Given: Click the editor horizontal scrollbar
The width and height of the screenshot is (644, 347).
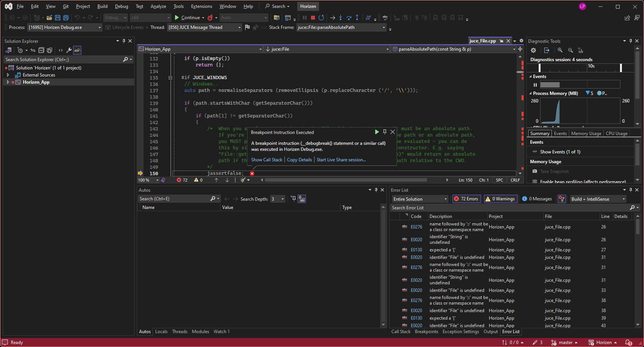Looking at the screenshot, I should (x=346, y=180).
